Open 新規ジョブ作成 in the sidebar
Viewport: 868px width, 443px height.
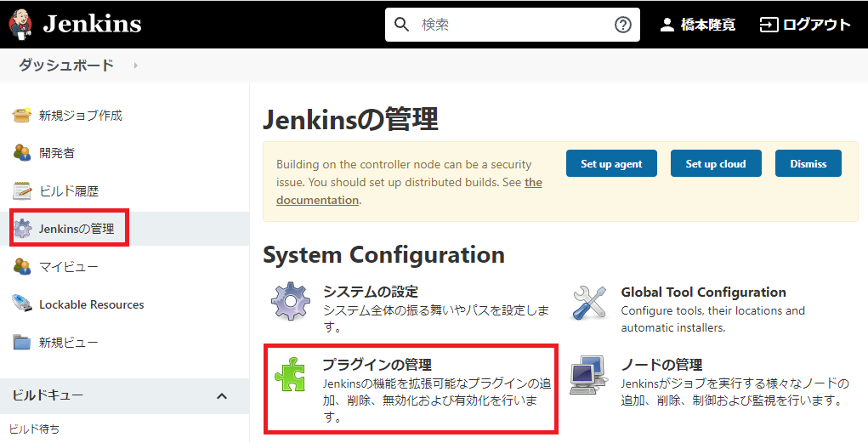(x=80, y=115)
